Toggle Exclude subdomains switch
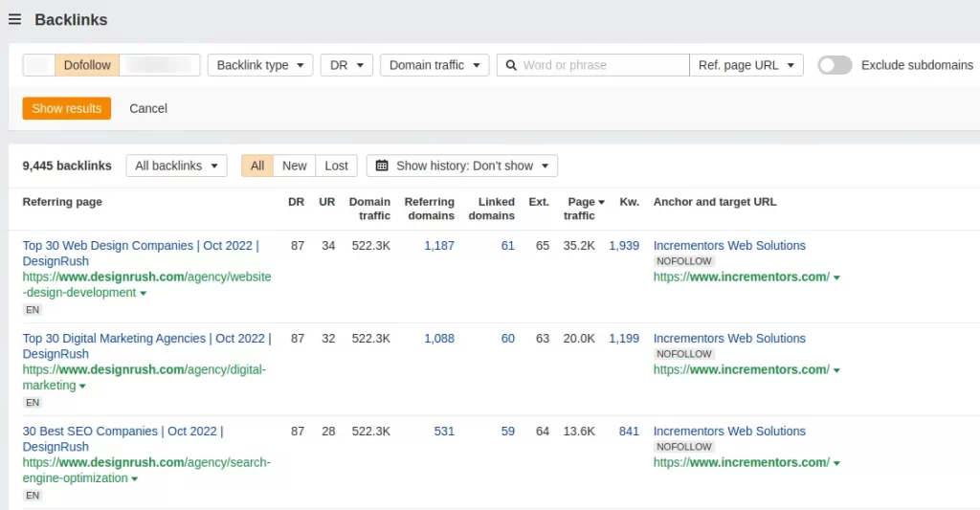980x510 pixels. pos(835,65)
